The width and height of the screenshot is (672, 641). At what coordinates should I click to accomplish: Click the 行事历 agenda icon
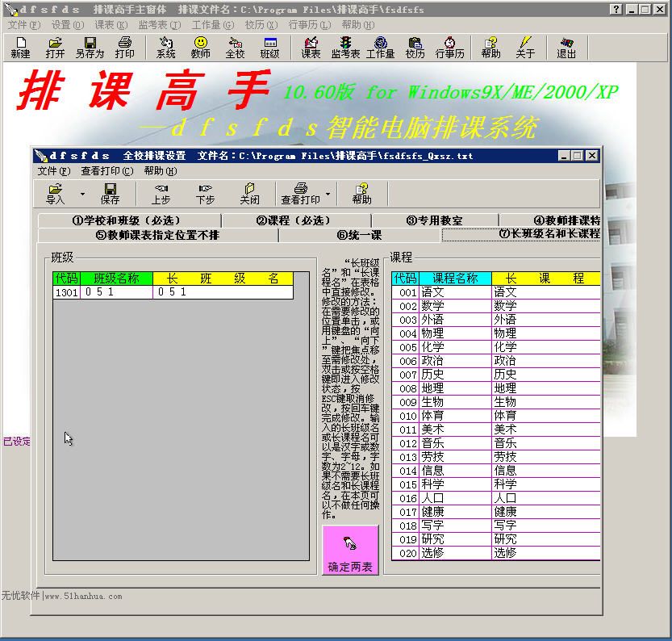449,47
